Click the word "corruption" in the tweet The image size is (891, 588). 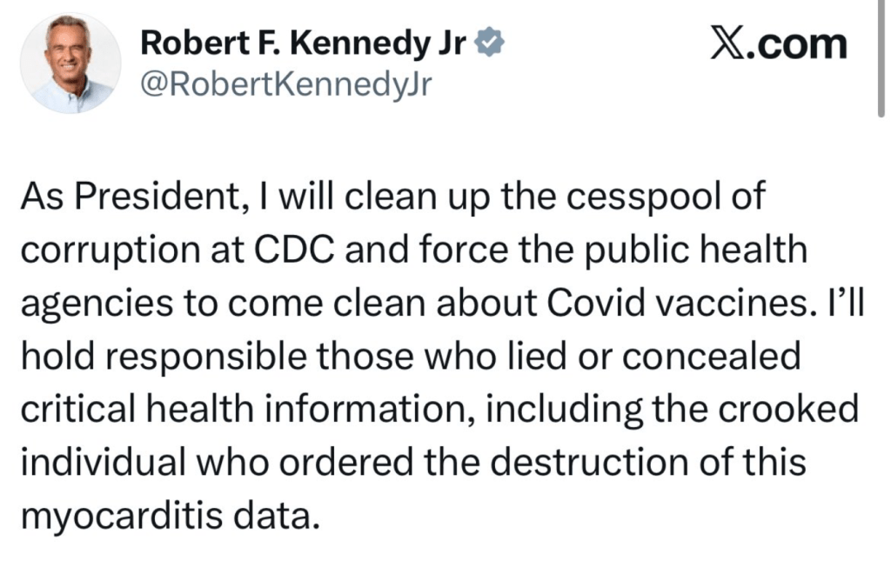tap(111, 251)
